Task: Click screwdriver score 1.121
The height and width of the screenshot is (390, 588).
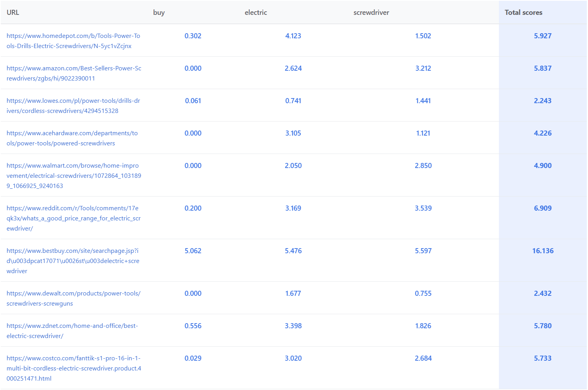Action: click(423, 133)
